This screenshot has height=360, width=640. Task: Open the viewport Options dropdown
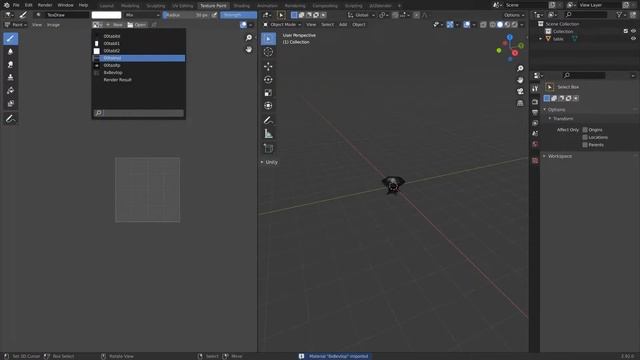[x=513, y=15]
